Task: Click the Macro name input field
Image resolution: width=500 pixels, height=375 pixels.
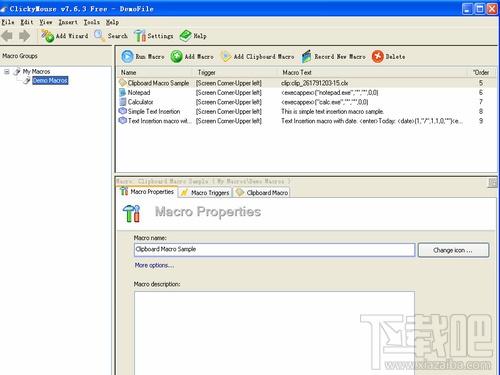Action: click(274, 250)
